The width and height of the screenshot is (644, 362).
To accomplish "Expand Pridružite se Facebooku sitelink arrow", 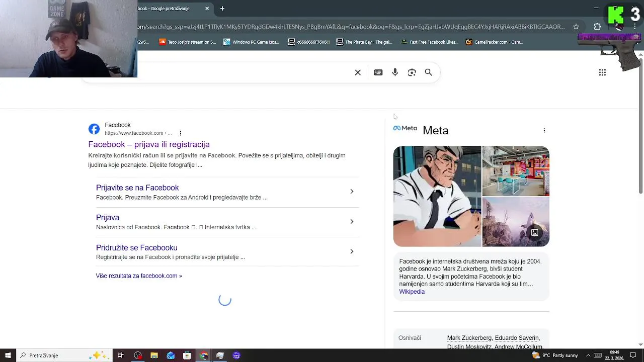I will point(352,251).
